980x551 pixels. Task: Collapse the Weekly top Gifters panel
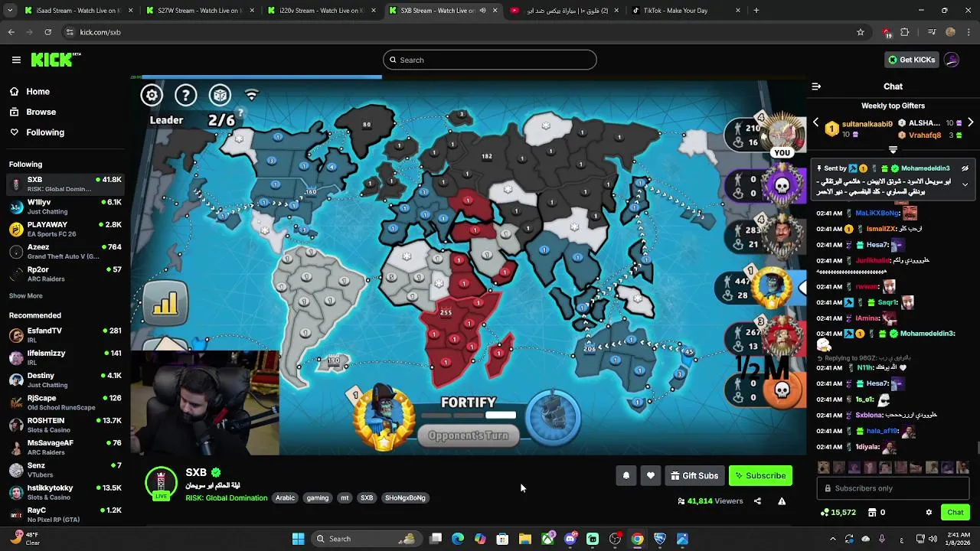[x=893, y=150]
